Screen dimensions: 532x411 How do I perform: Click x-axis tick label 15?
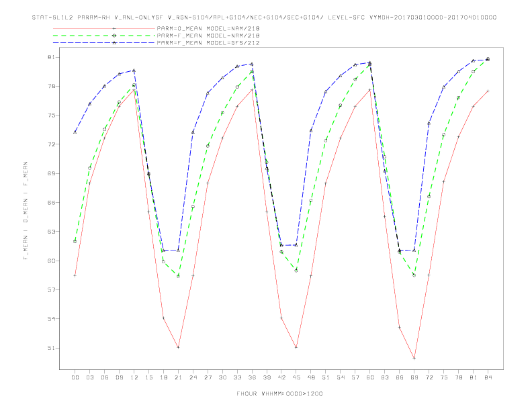click(148, 377)
